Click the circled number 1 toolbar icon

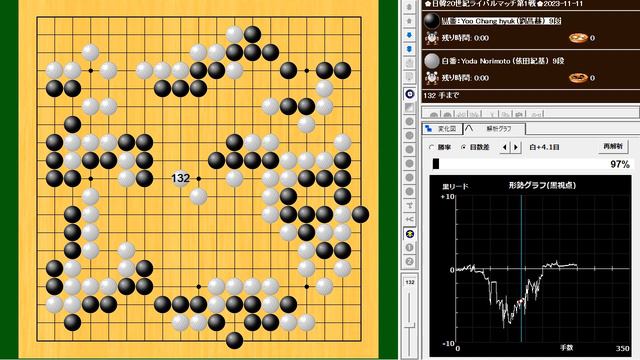(410, 247)
